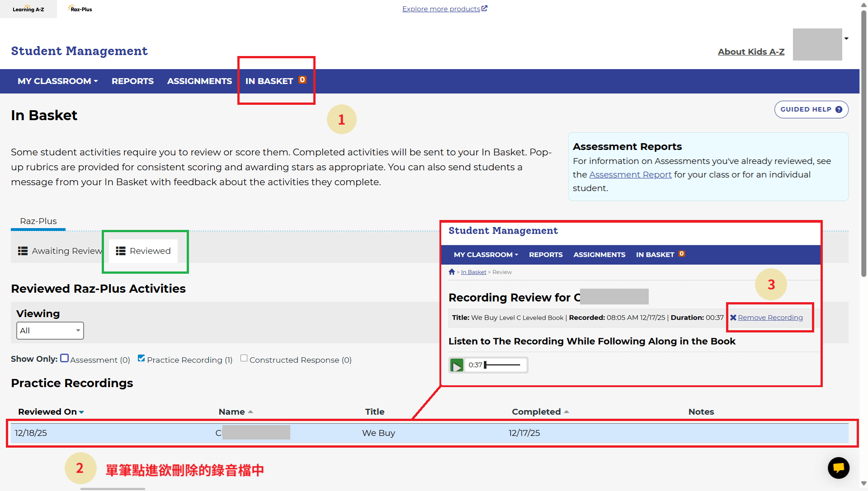Click the About Kids A-Z link
Image resolution: width=868 pixels, height=491 pixels.
pos(751,52)
